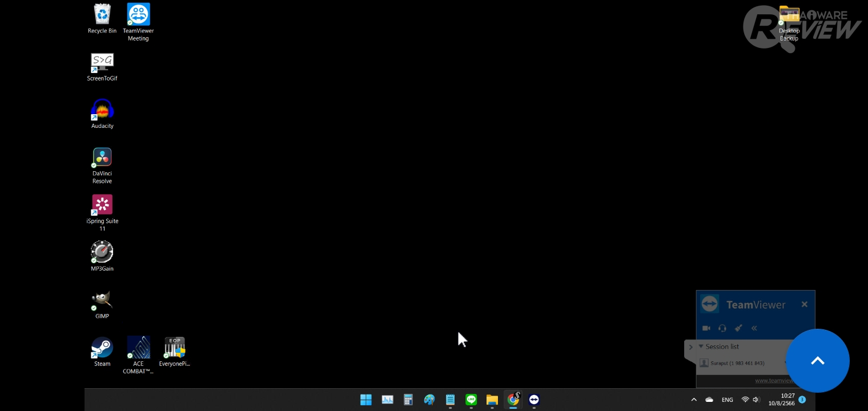Open TeamViewer from the taskbar

tap(534, 400)
